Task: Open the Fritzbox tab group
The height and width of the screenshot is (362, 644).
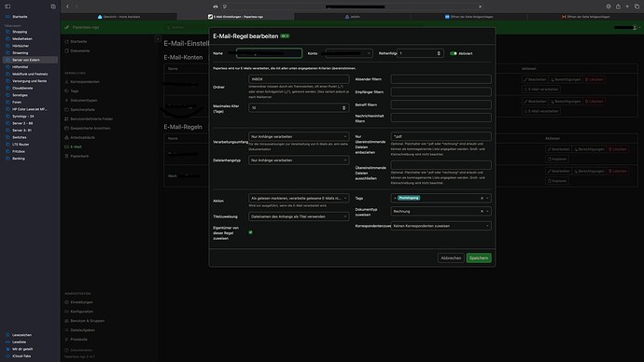Action: pos(19,151)
